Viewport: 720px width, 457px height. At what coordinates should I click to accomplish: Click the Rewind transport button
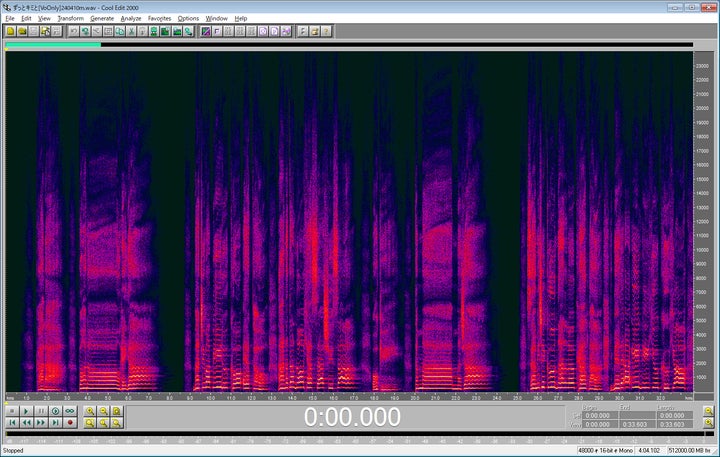point(27,423)
